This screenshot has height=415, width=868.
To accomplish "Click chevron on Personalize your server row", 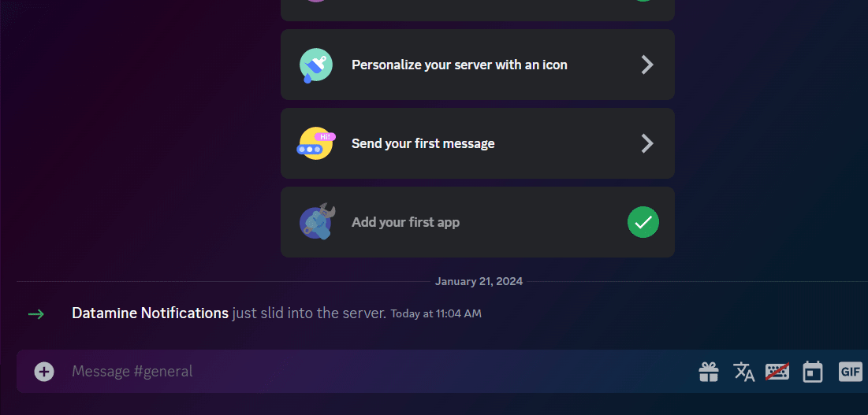I will (647, 65).
